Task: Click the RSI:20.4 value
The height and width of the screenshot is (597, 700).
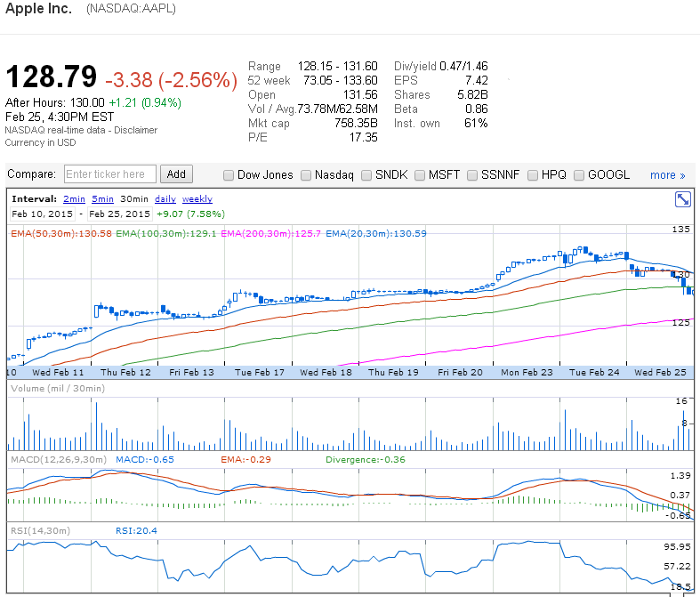Action: pyautogui.click(x=136, y=530)
